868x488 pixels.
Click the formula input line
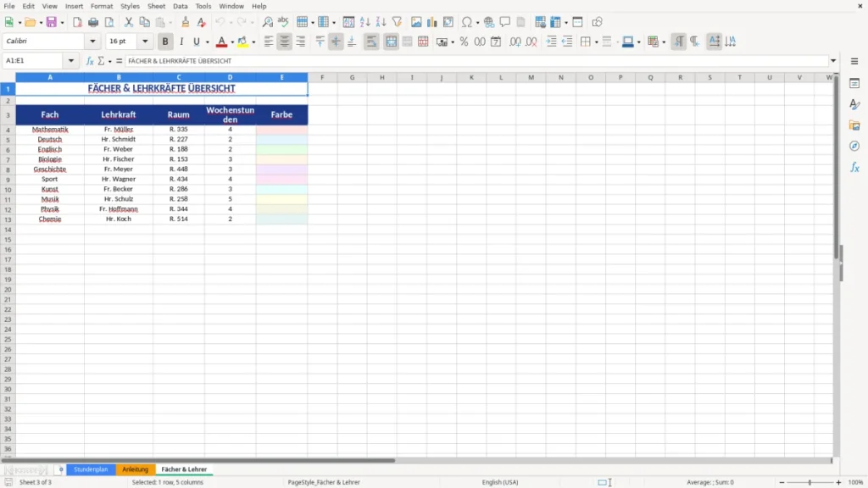tap(477, 61)
